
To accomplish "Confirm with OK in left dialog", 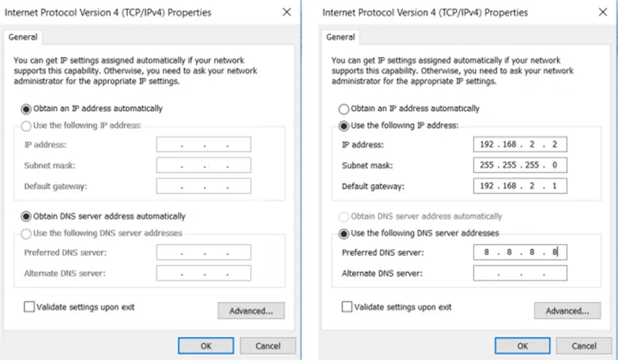I will click(206, 346).
